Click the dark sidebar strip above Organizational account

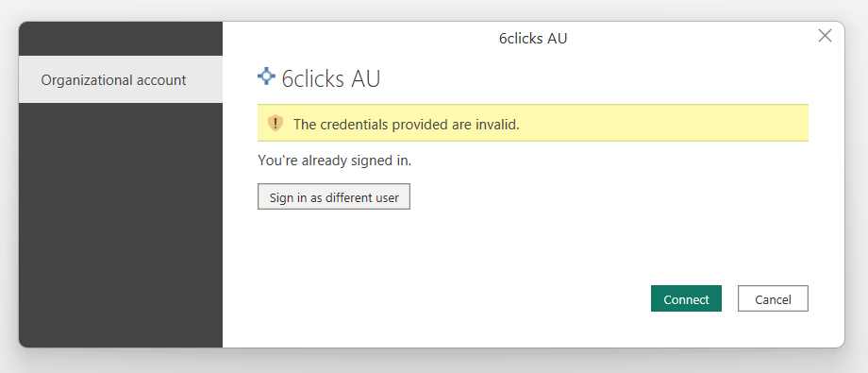[x=121, y=39]
